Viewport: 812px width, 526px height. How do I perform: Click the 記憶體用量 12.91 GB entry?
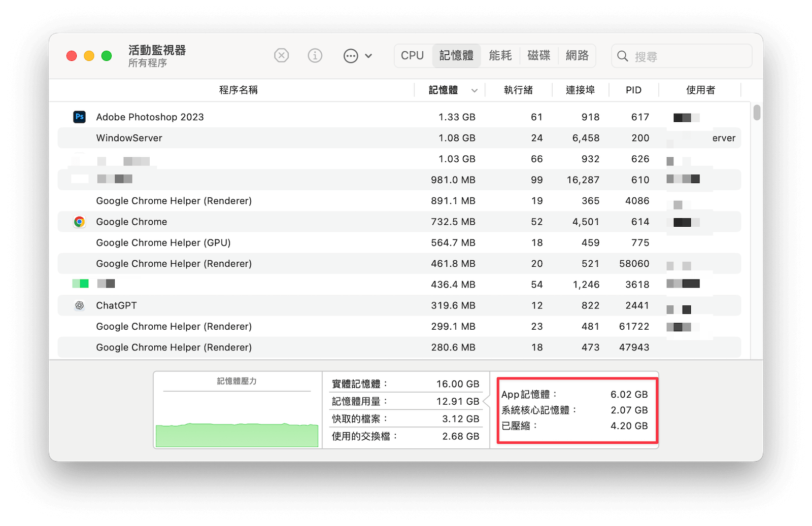coord(405,401)
